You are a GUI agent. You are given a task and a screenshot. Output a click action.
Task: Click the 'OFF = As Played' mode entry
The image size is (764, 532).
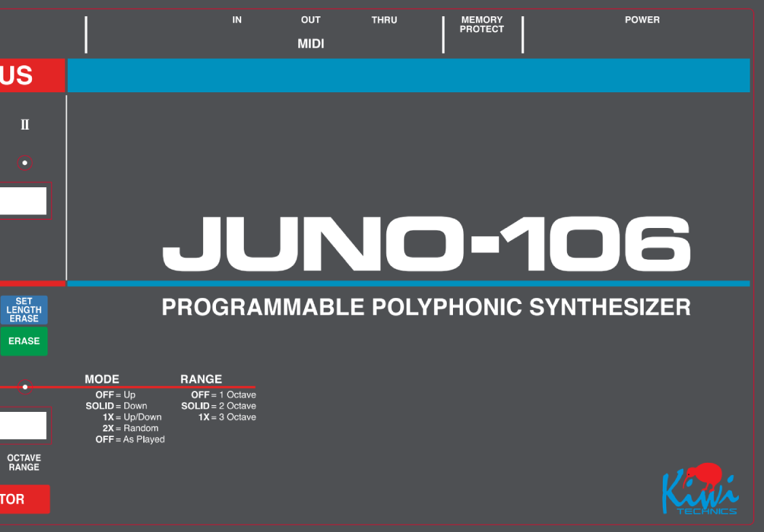[x=130, y=440]
